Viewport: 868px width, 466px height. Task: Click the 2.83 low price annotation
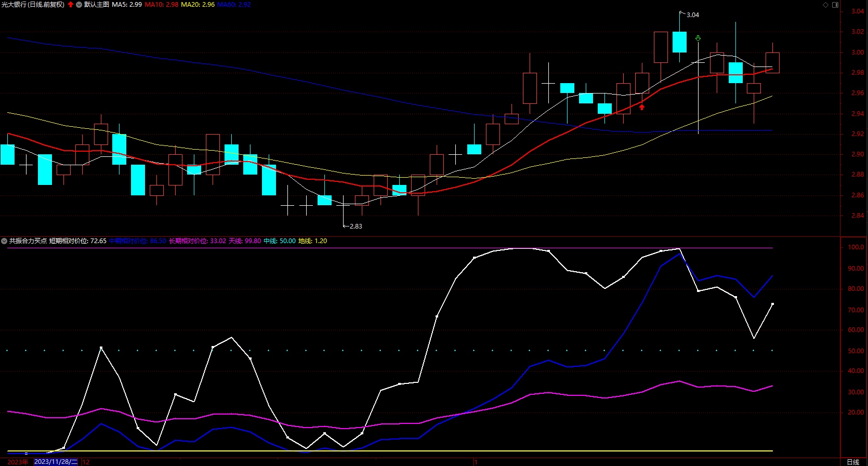(356, 227)
